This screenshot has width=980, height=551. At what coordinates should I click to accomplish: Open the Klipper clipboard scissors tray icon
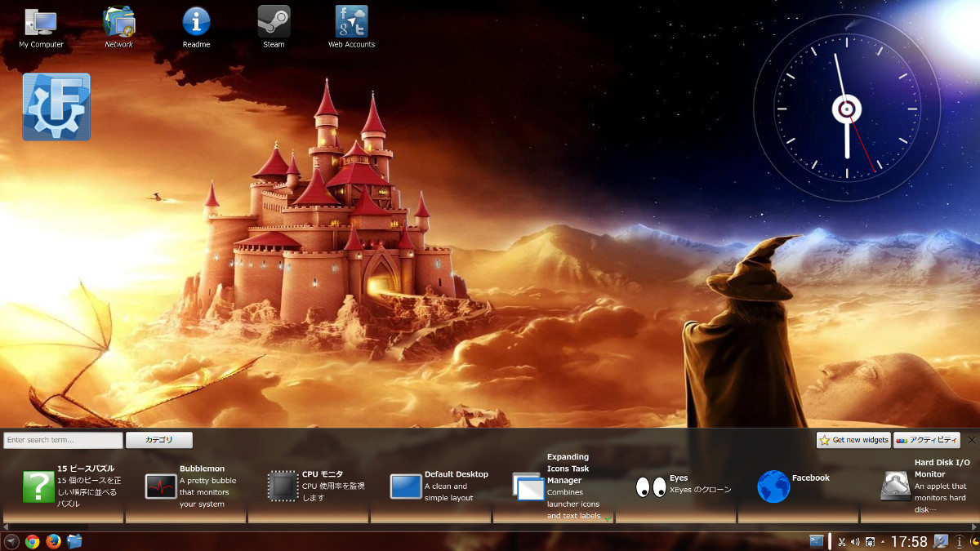point(842,541)
